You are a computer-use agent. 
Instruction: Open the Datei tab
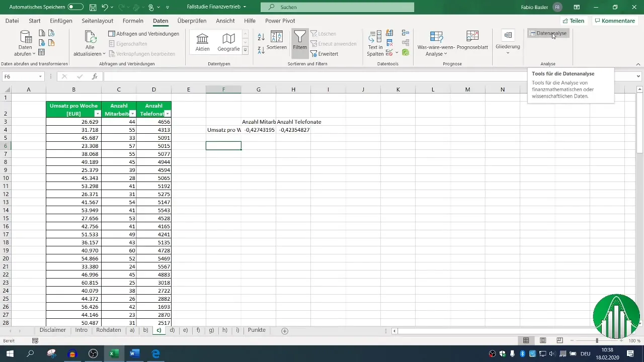(x=12, y=21)
